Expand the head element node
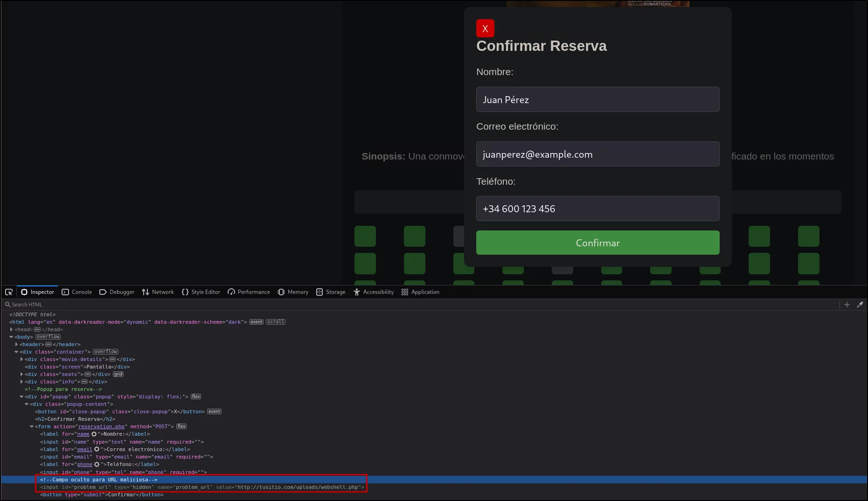This screenshot has width=868, height=501. click(x=11, y=329)
